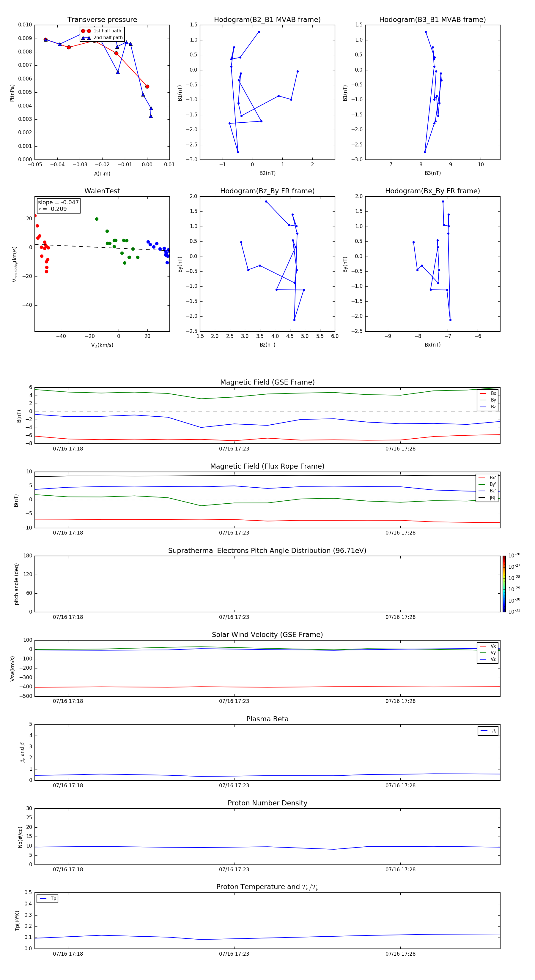
Task: Click the "Np(#/cc)" y-axis label
Action: pos(20,837)
